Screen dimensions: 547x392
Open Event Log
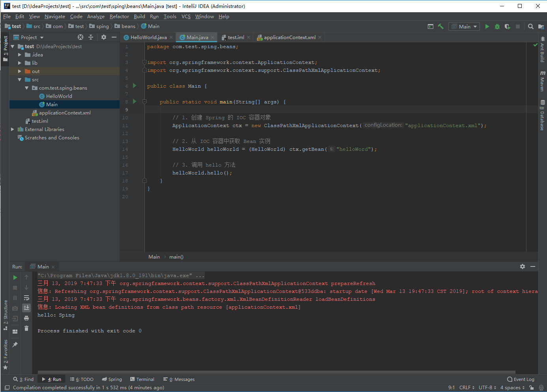pyautogui.click(x=521, y=379)
